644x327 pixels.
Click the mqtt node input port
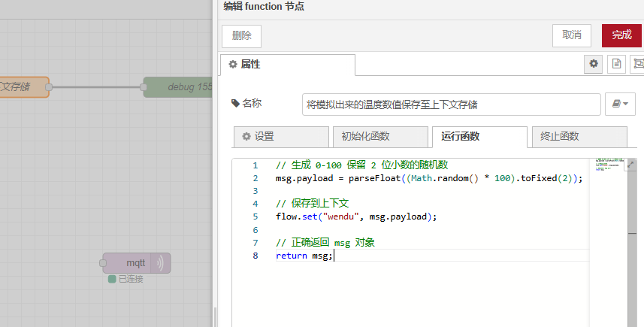point(103,263)
